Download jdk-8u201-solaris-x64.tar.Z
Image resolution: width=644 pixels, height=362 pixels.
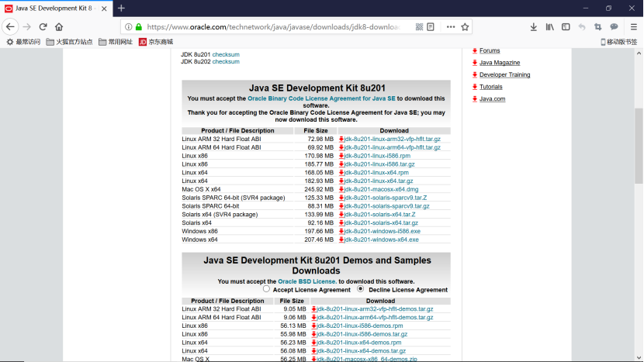point(379,215)
